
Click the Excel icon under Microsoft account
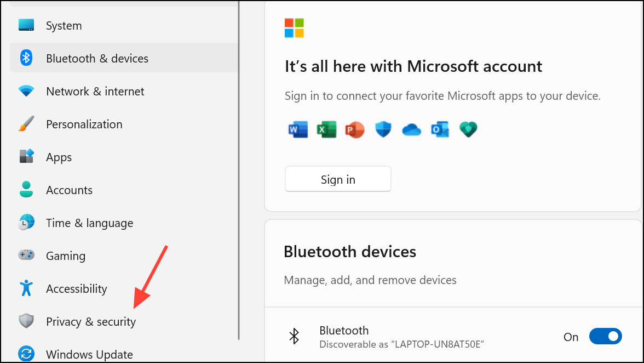tap(326, 129)
